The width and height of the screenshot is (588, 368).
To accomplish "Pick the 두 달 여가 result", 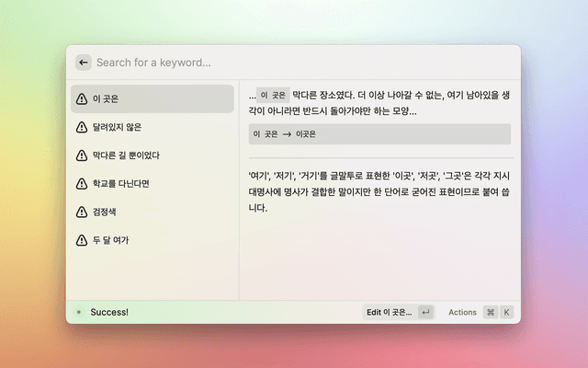I will 152,240.
